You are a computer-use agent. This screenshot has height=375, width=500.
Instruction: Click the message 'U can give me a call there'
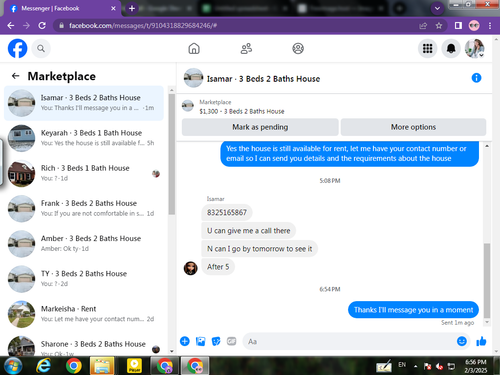tap(248, 231)
